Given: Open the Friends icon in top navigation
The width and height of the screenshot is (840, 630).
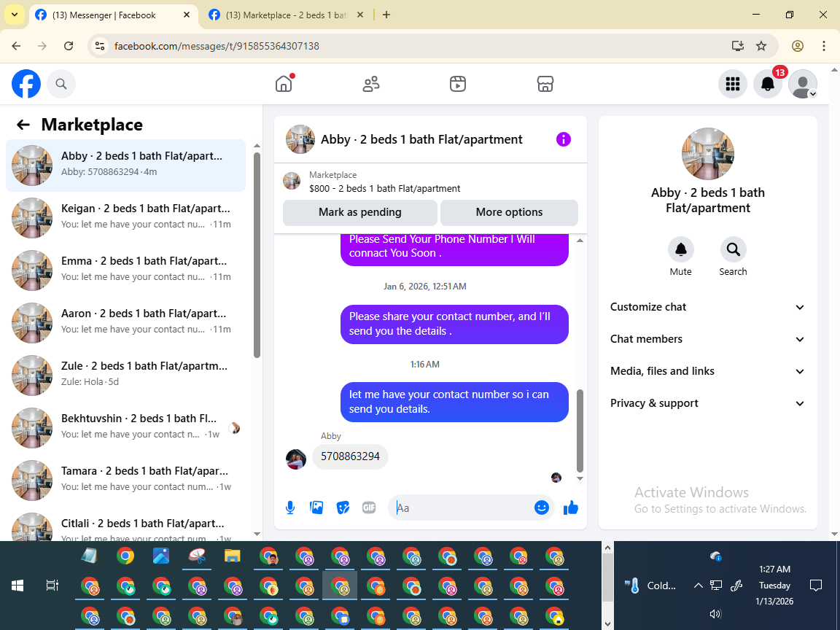Looking at the screenshot, I should point(370,84).
